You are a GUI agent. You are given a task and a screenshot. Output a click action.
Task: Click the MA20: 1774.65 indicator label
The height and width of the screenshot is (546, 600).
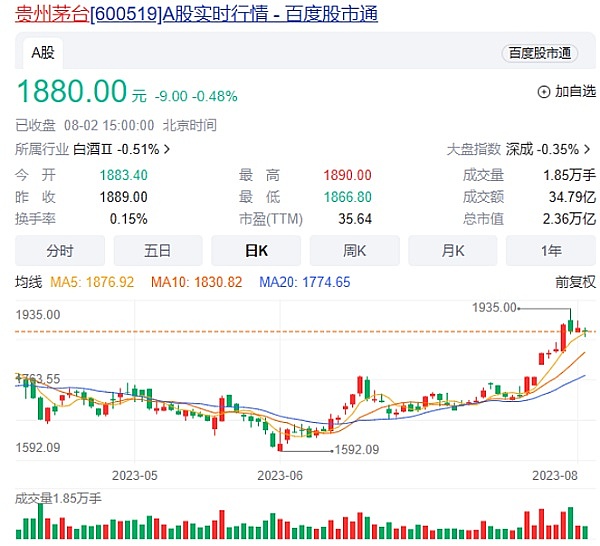coord(305,282)
